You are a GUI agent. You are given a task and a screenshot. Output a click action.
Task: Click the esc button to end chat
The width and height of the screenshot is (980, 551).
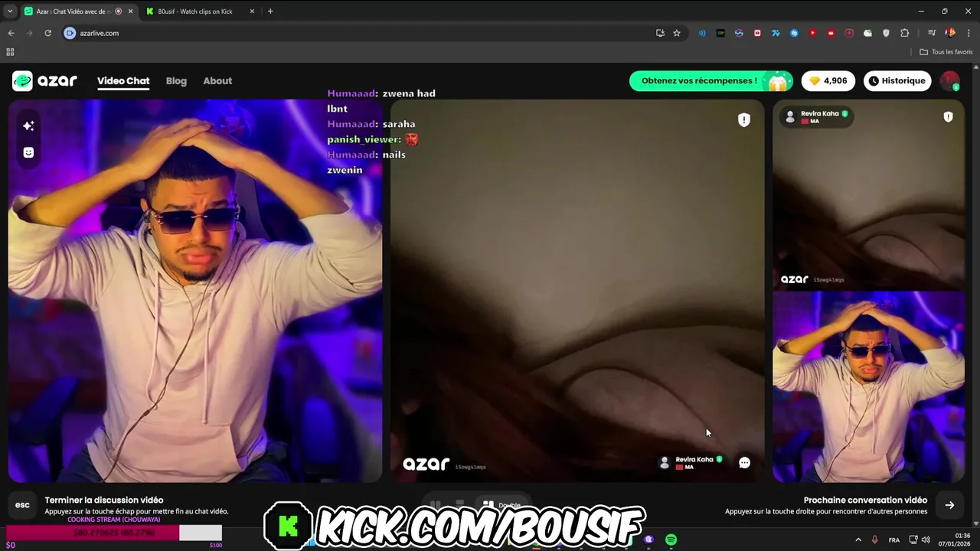point(23,505)
